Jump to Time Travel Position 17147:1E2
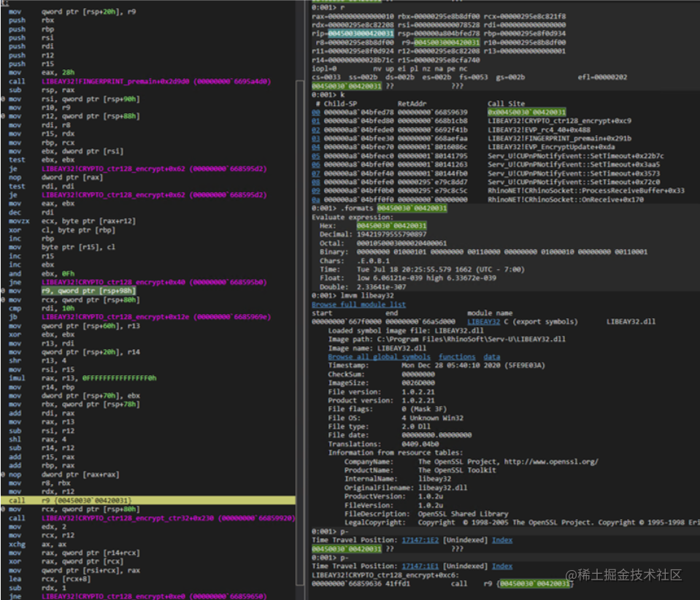Viewport: 700px width, 600px height. coord(420,540)
